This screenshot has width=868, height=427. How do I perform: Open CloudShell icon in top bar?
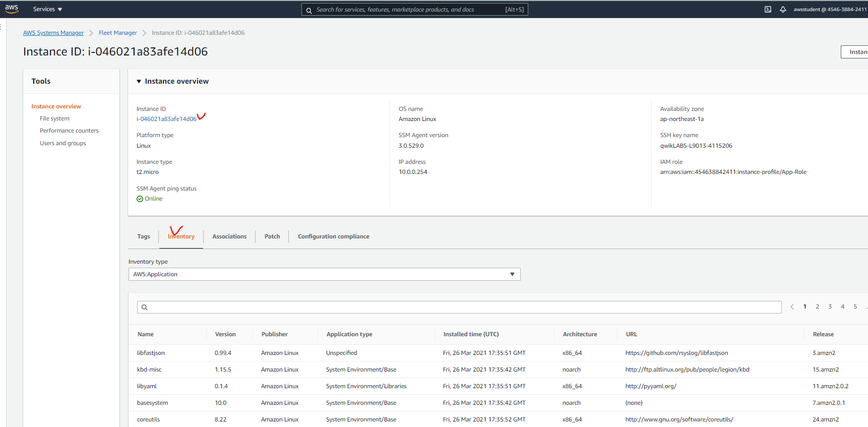tap(768, 9)
